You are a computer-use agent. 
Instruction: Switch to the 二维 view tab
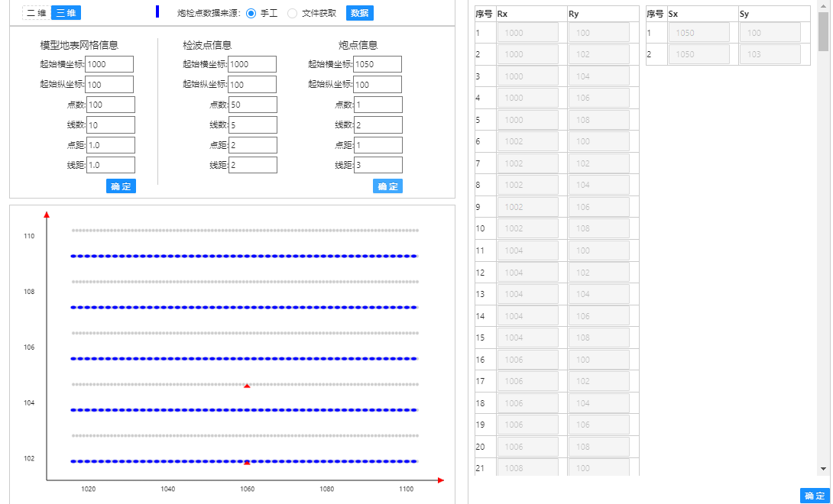pos(36,12)
